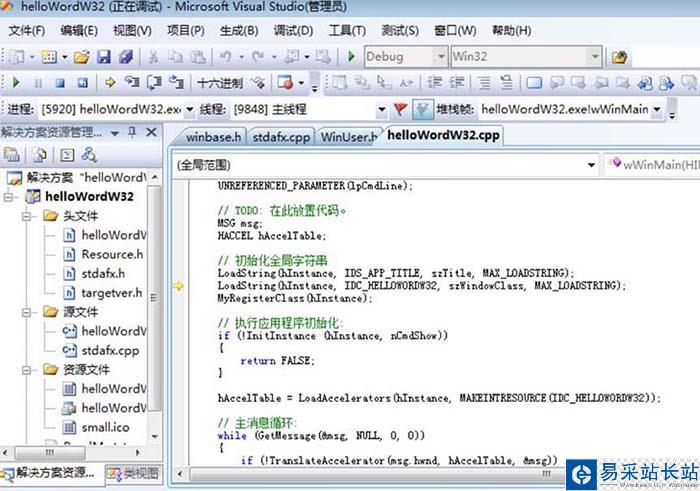Open the 帮助(H) menu
The height and width of the screenshot is (491, 700).
tap(512, 31)
